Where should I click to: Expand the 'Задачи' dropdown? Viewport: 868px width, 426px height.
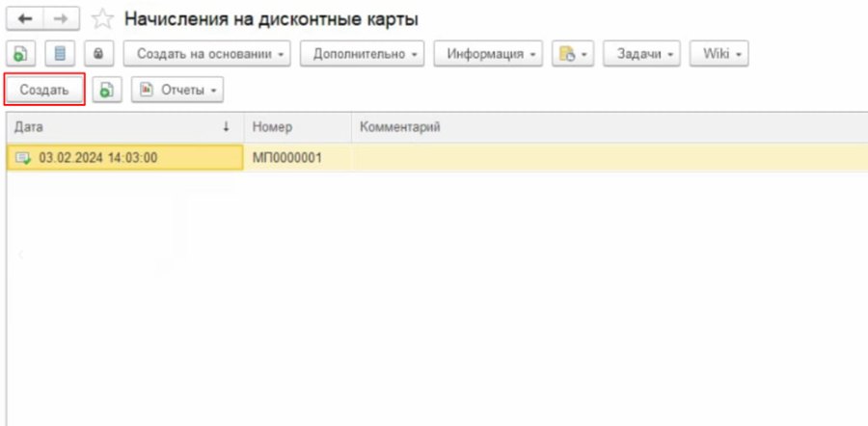tap(641, 54)
